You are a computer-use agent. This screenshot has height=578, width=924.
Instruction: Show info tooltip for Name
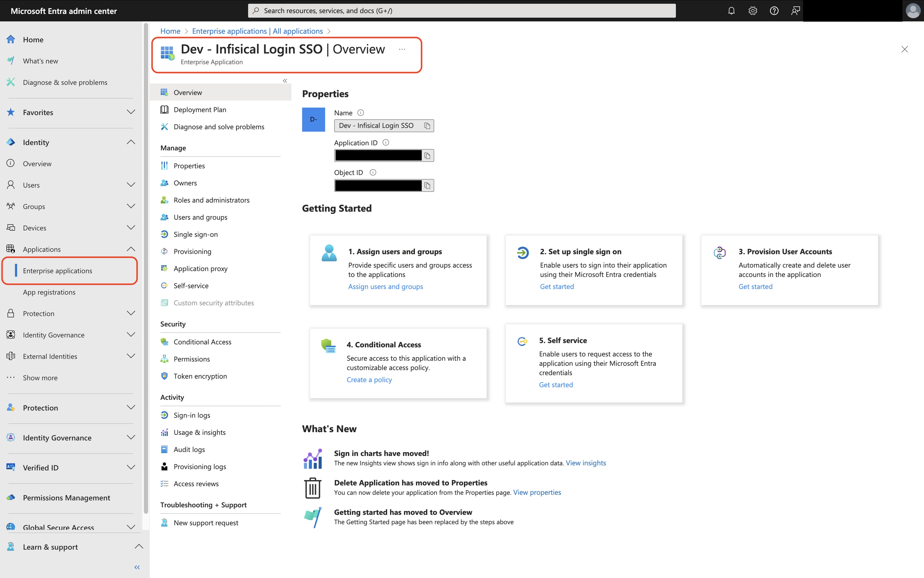click(360, 113)
